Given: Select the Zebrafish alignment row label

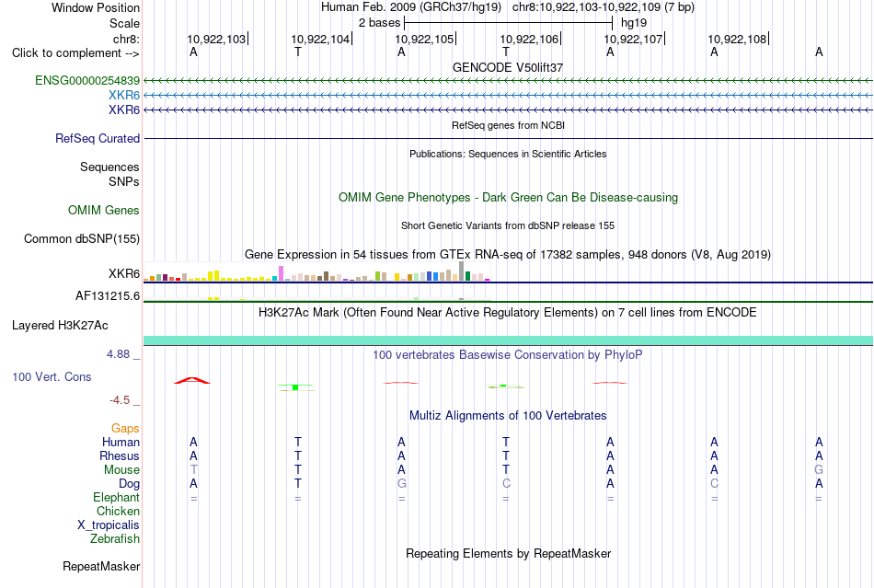Looking at the screenshot, I should pyautogui.click(x=115, y=539).
